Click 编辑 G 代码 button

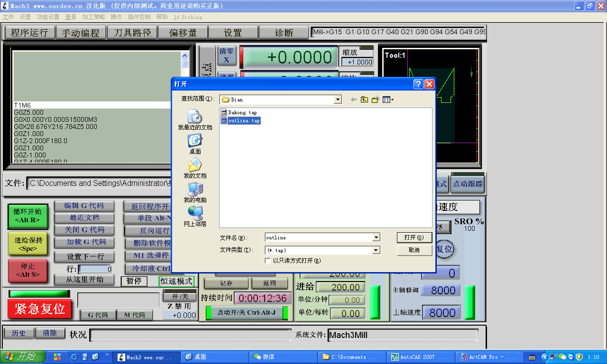(x=84, y=206)
